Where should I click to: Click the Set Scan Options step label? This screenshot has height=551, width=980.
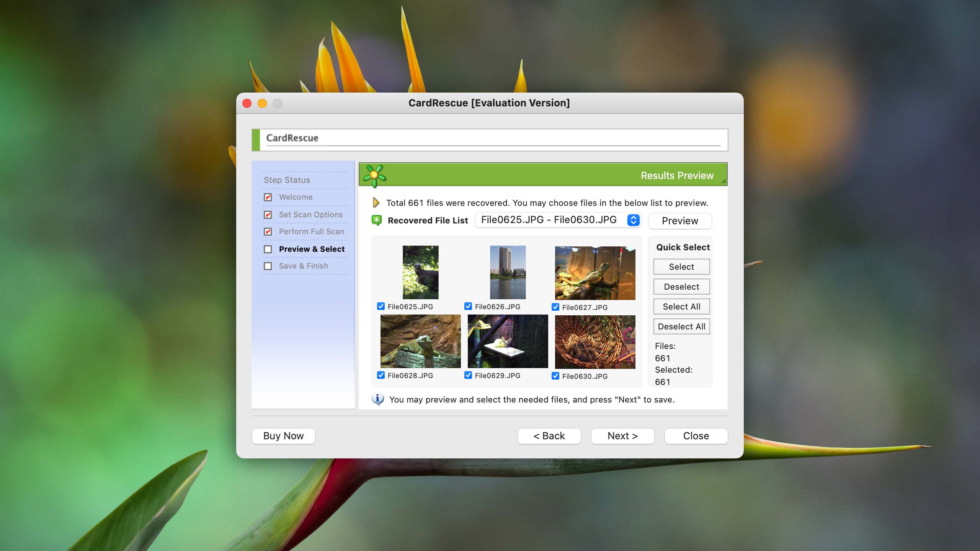coord(310,215)
